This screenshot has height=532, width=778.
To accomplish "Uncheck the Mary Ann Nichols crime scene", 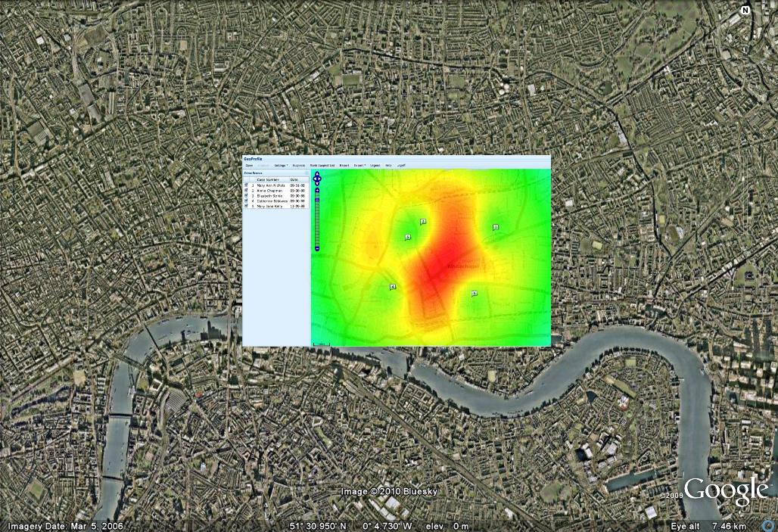I will pyautogui.click(x=246, y=185).
